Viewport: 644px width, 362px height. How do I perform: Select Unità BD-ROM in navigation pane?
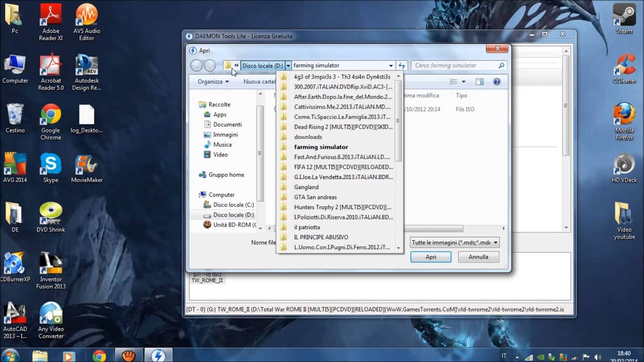click(235, 225)
